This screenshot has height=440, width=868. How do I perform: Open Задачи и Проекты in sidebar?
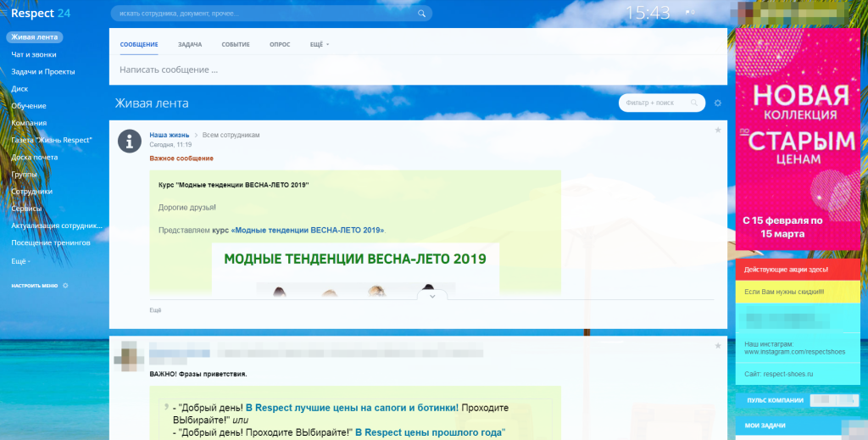pos(42,71)
